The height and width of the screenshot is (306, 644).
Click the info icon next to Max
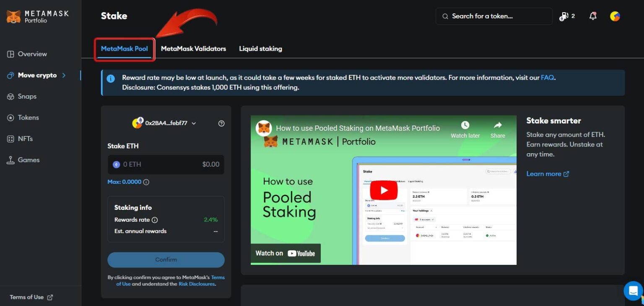[146, 182]
